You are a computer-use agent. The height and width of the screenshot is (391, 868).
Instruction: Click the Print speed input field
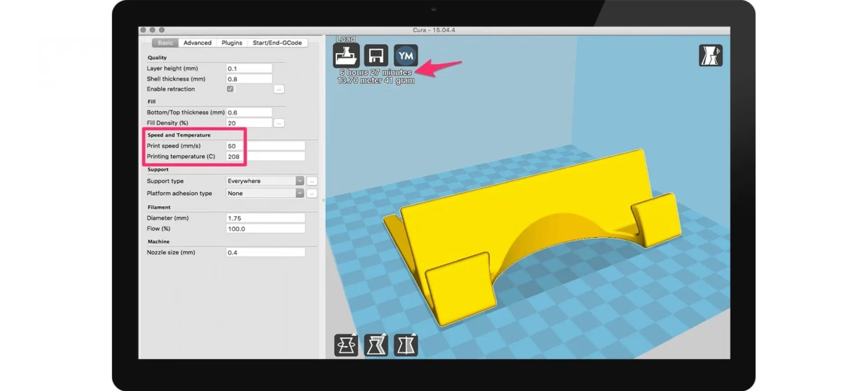tap(265, 146)
